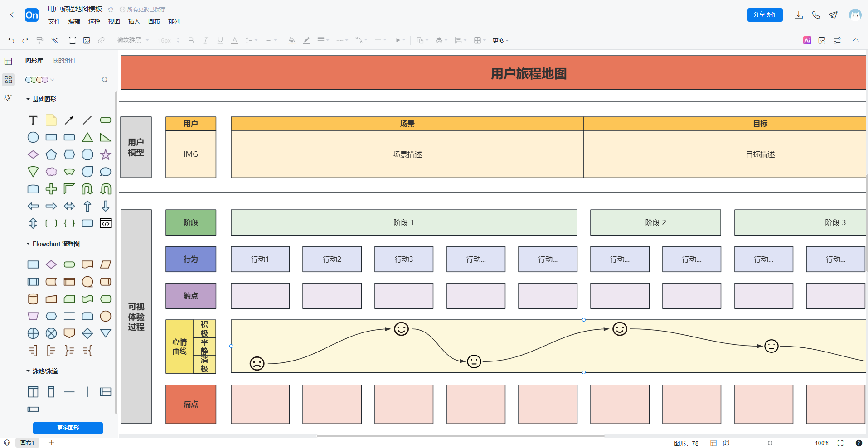Click the search icon in shape library
Viewport: 868px width, 448px height.
point(105,80)
